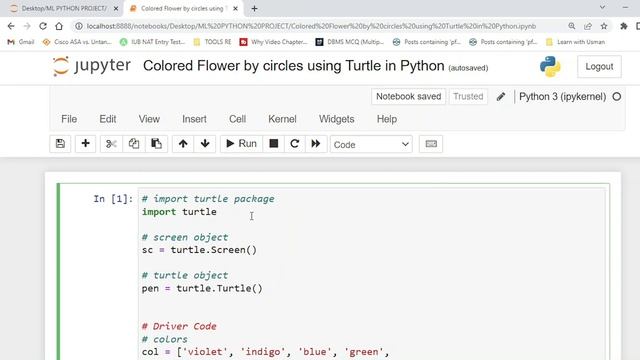This screenshot has width=640, height=360.
Task: Open the Edit menu
Action: [x=108, y=119]
